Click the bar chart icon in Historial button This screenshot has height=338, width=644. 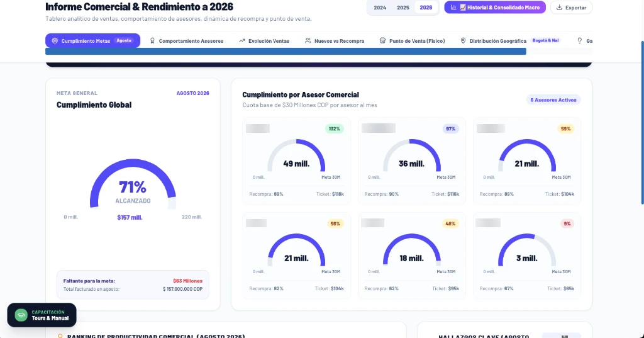(x=453, y=8)
